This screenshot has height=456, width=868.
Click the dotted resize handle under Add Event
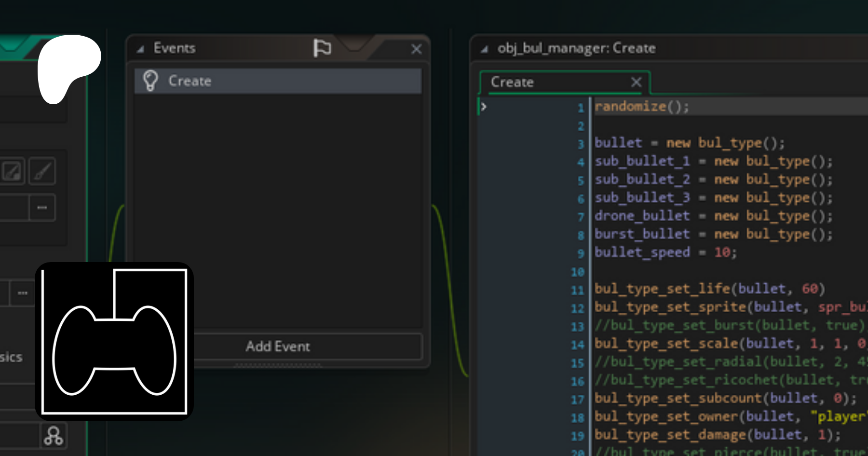click(x=278, y=365)
